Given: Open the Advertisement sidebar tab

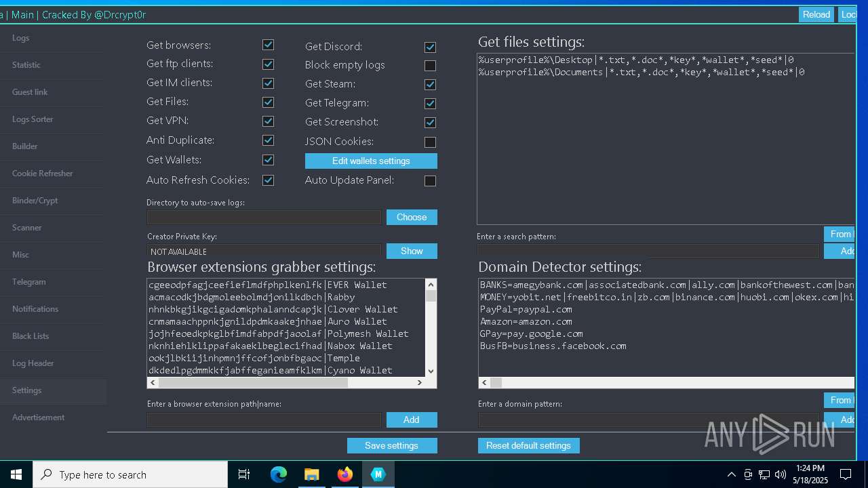Looking at the screenshot, I should click(53, 418).
